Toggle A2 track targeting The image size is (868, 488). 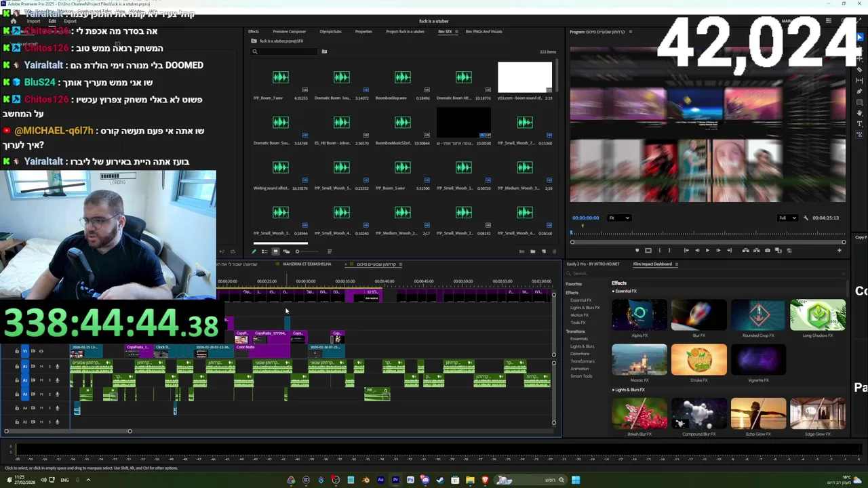point(25,380)
